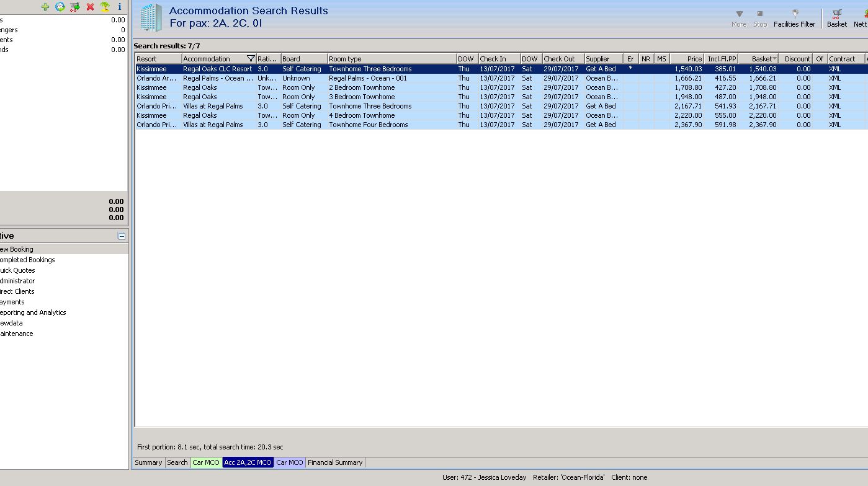868x486 pixels.
Task: Click the More toolbar button
Action: point(739,19)
